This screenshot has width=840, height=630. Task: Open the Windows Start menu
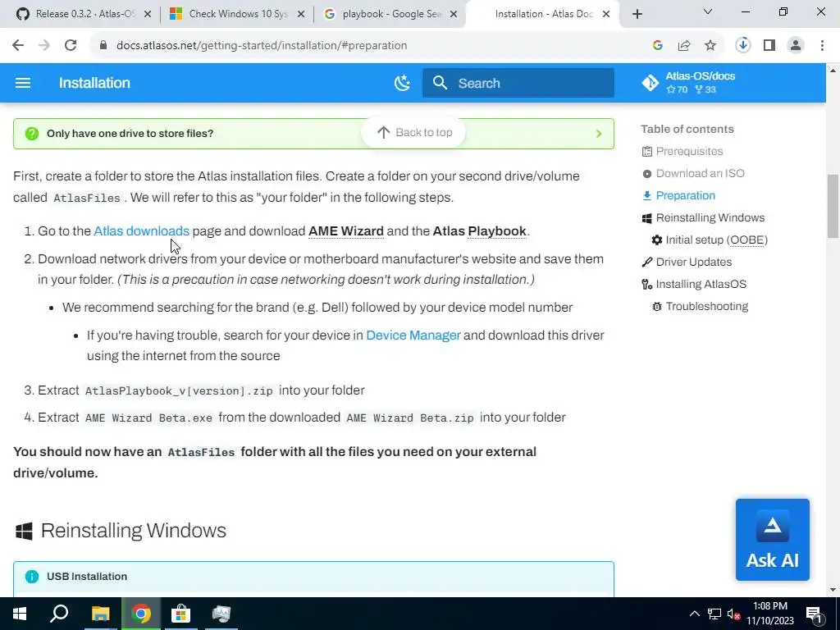point(20,614)
